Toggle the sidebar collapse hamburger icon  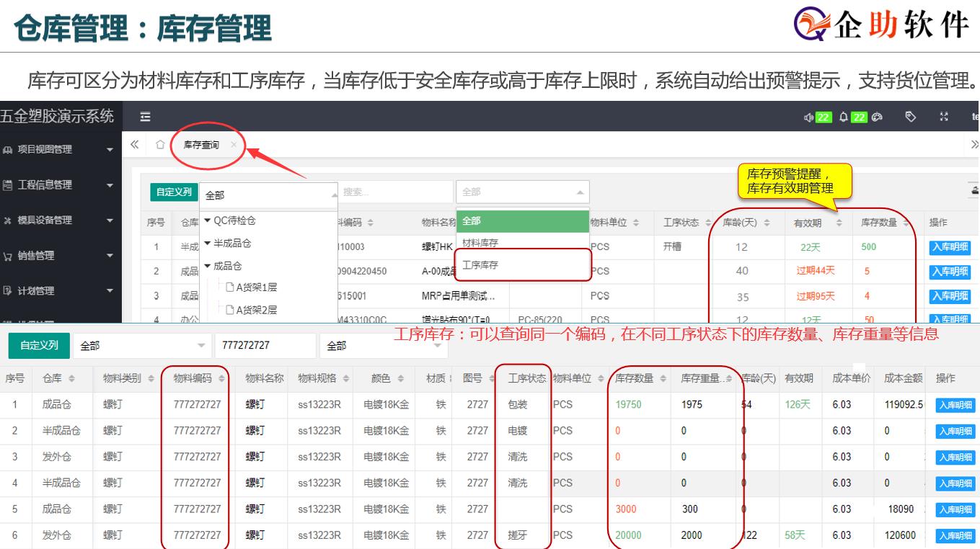(x=145, y=117)
